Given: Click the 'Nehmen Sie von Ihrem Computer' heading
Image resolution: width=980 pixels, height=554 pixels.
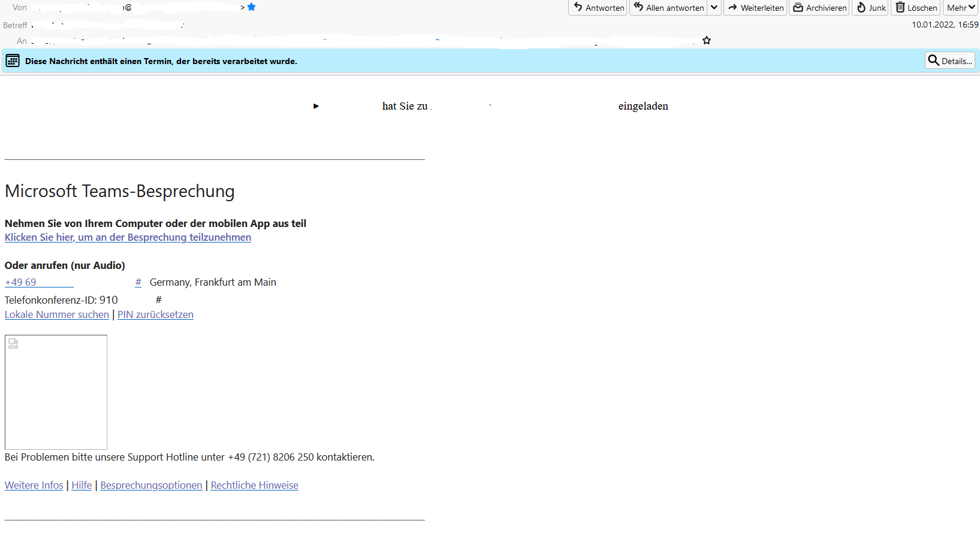Looking at the screenshot, I should point(155,223).
